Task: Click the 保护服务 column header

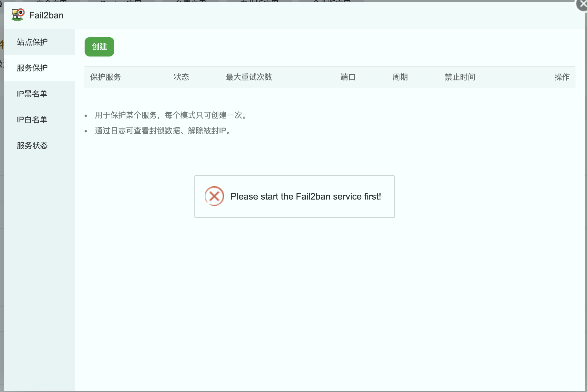Action: click(106, 77)
